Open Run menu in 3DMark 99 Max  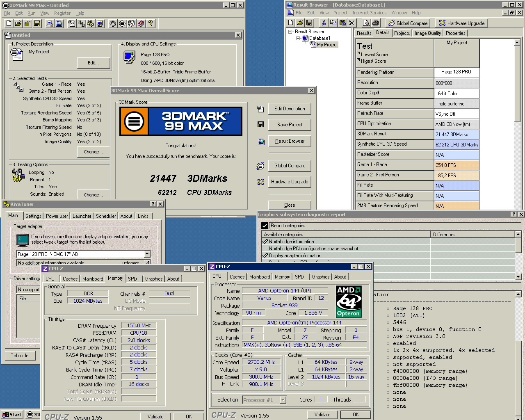pos(31,13)
